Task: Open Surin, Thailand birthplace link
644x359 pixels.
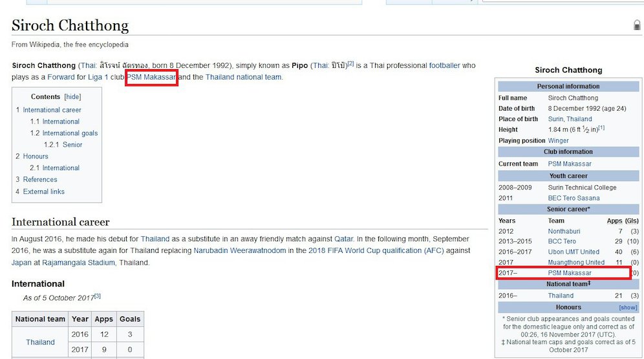Action: click(570, 119)
